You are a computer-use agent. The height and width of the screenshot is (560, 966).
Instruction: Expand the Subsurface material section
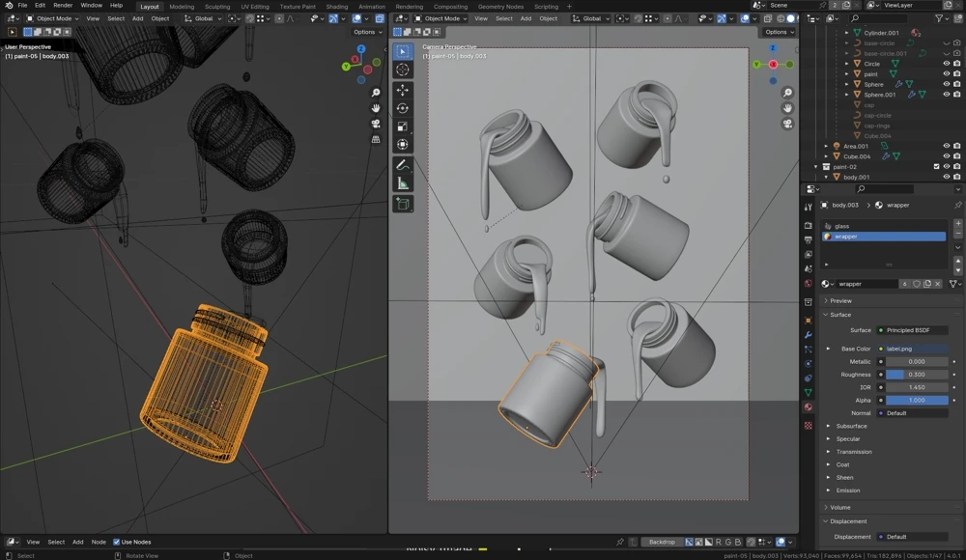(850, 426)
